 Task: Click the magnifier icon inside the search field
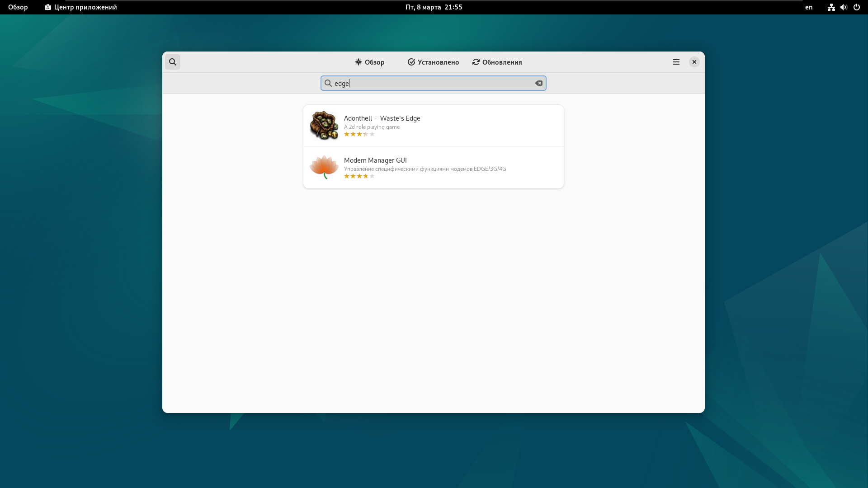(328, 83)
